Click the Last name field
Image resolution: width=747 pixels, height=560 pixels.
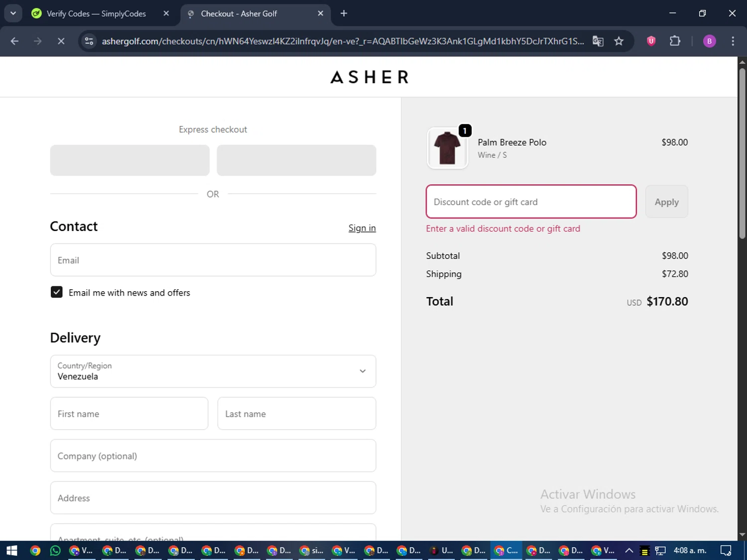point(297,413)
